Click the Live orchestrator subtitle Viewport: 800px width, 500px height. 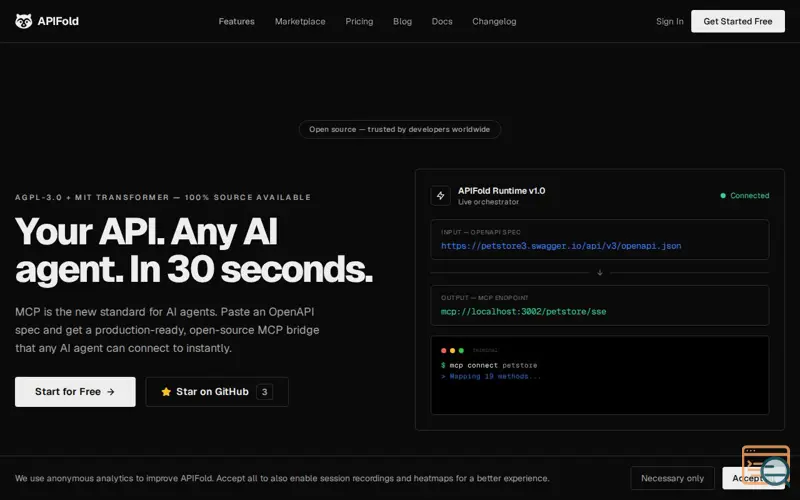point(488,202)
